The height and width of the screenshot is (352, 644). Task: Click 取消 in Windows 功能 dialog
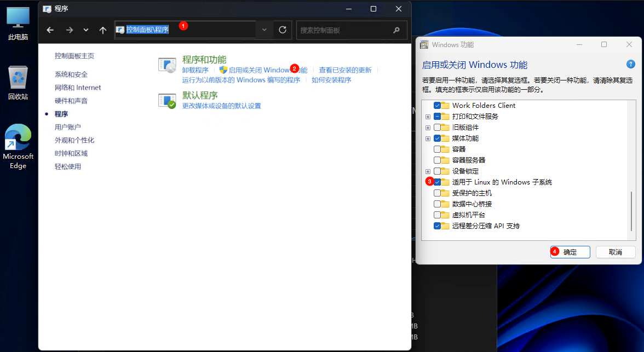pyautogui.click(x=616, y=252)
